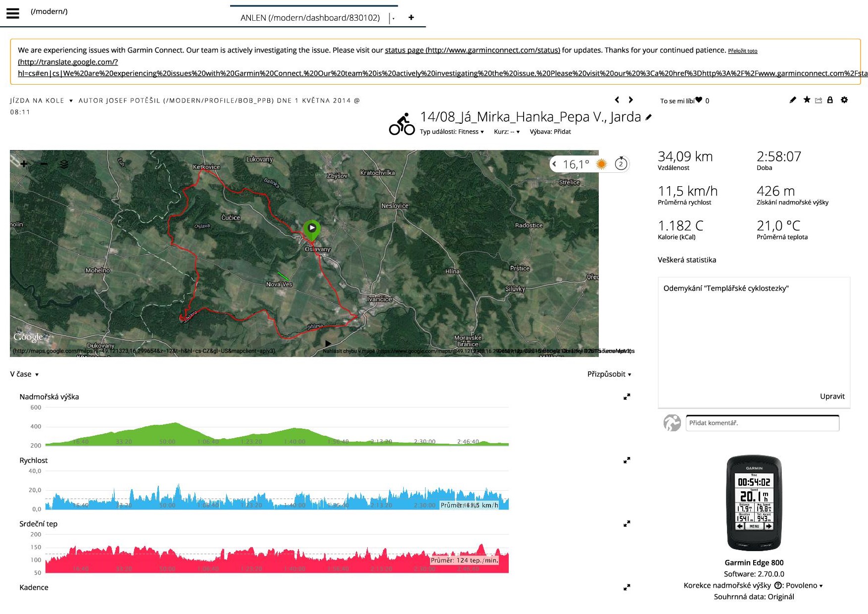Screen dimensions: 868x614
Task: Expand the 'V čase' chart dropdown
Action: (24, 374)
